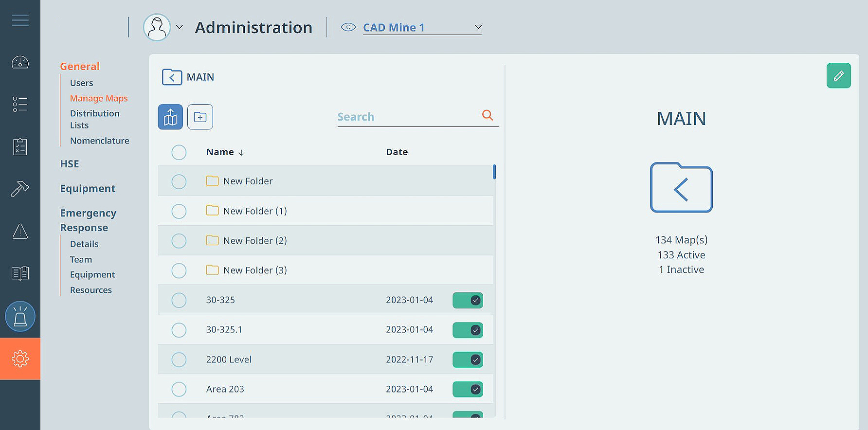Open the hammer tools sidebar icon
868x430 pixels.
[20, 189]
